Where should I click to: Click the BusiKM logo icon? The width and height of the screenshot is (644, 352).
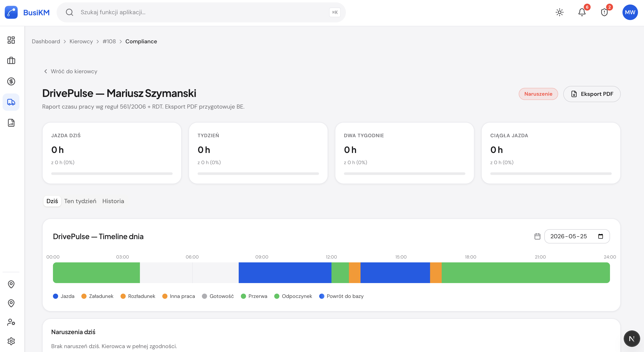pyautogui.click(x=11, y=12)
